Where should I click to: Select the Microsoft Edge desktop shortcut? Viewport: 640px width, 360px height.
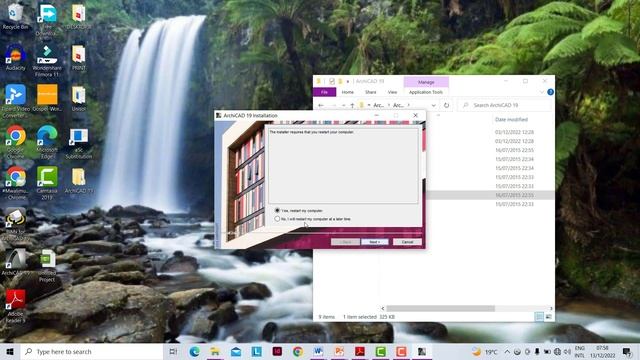pos(47,143)
